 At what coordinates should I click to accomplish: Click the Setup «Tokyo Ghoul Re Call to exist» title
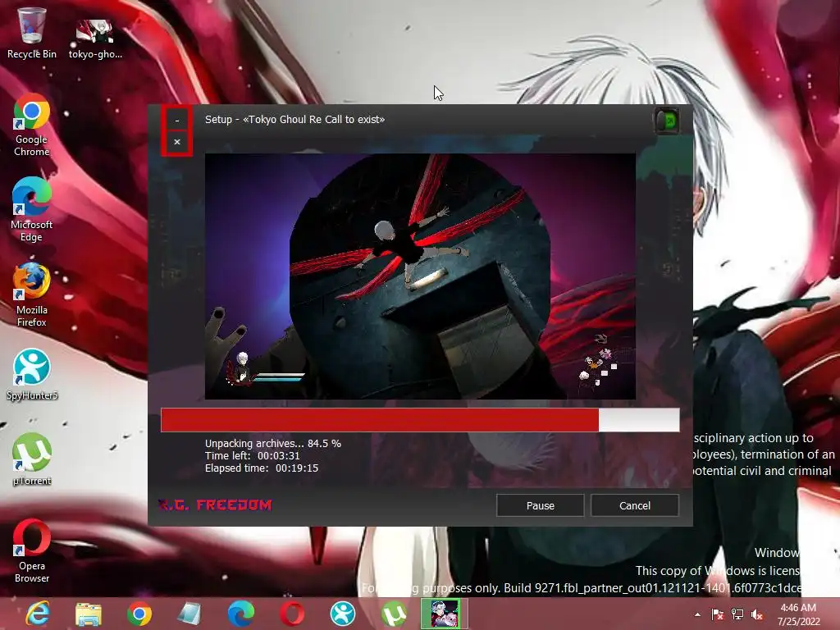click(294, 120)
